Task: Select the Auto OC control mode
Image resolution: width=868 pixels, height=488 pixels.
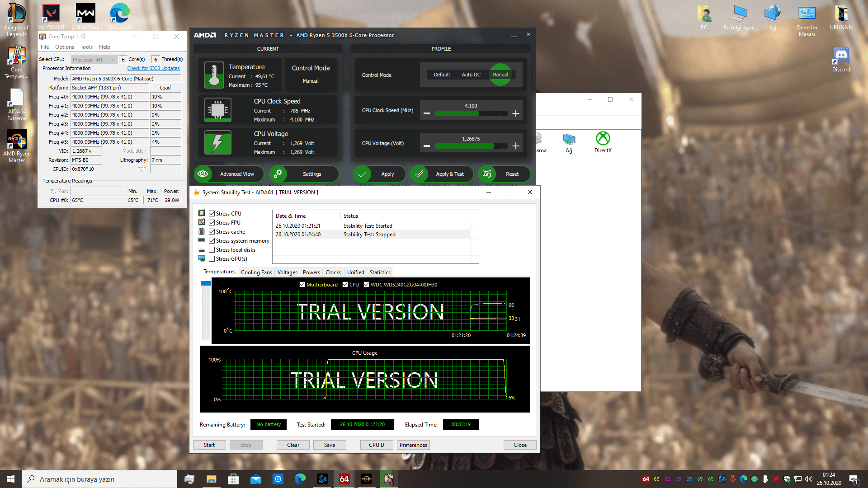Action: pyautogui.click(x=471, y=75)
